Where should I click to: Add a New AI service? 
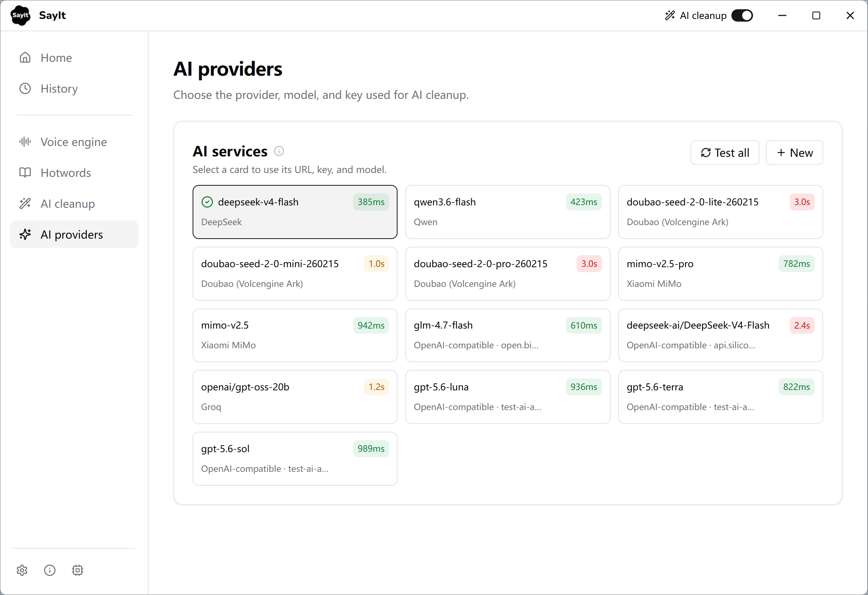[794, 153]
